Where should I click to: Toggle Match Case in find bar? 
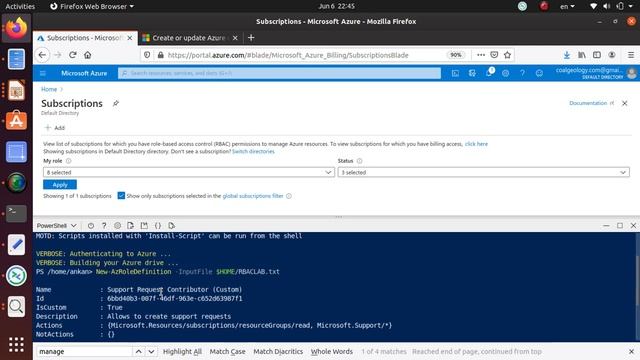227,351
